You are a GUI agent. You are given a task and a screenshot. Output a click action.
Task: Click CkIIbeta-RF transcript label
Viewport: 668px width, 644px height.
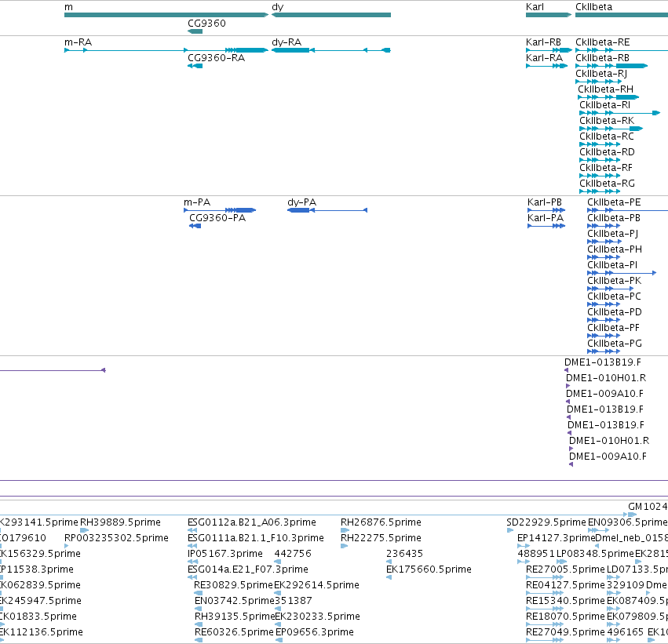606,168
